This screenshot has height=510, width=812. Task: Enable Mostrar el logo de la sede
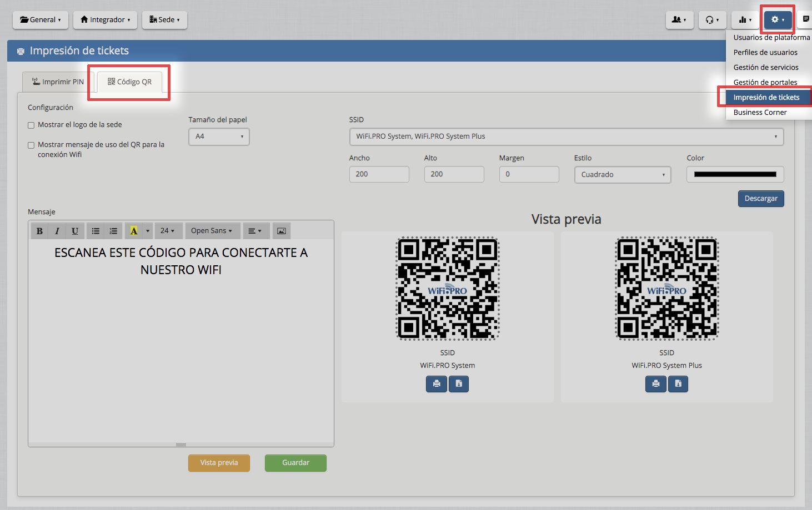(x=31, y=125)
